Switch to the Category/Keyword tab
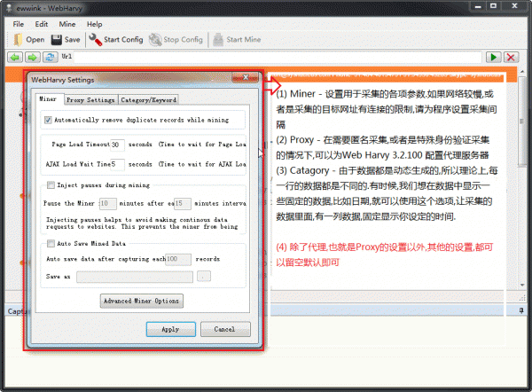Image resolution: width=532 pixels, height=392 pixels. 149,100
